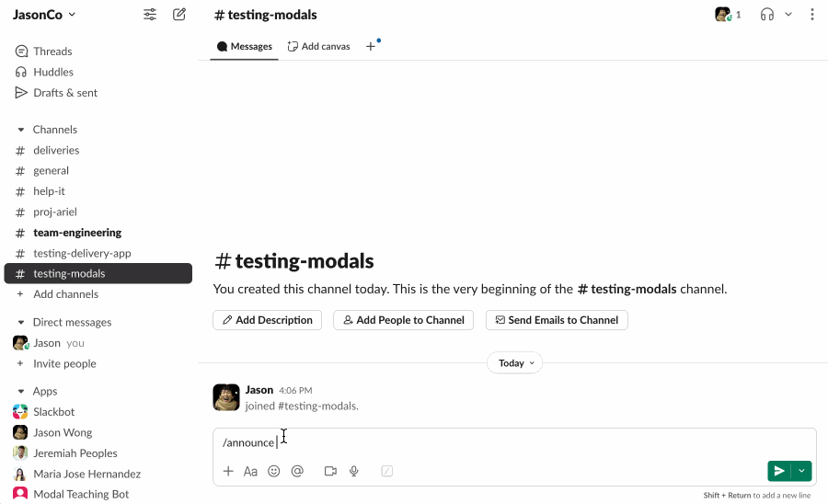Open the sidebar filter preferences icon
The height and width of the screenshot is (504, 828).
(150, 15)
